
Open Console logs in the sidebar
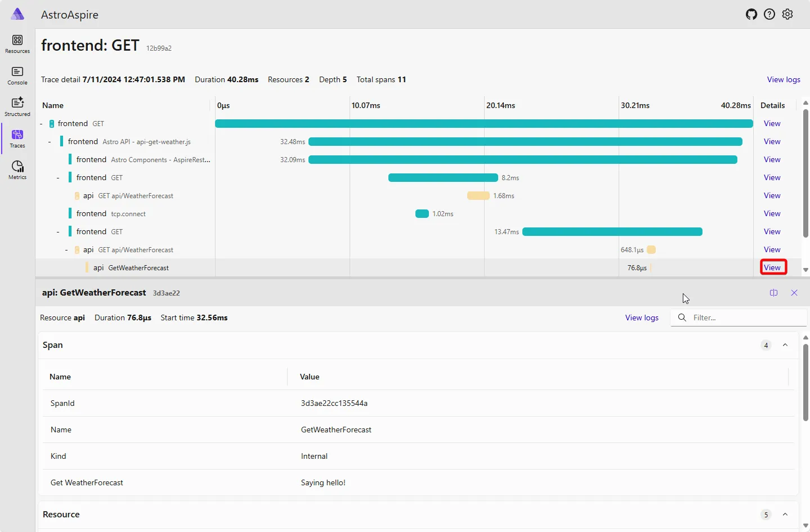[x=17, y=75]
